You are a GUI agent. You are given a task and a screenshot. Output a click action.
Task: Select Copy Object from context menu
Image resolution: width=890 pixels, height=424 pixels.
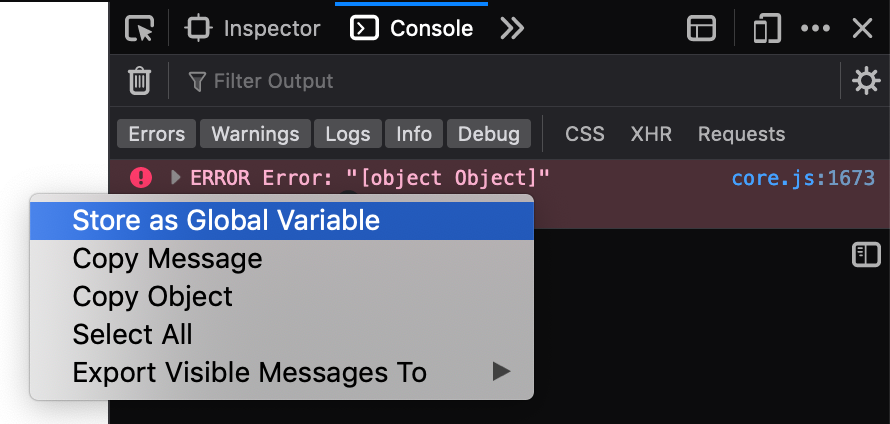(x=152, y=297)
